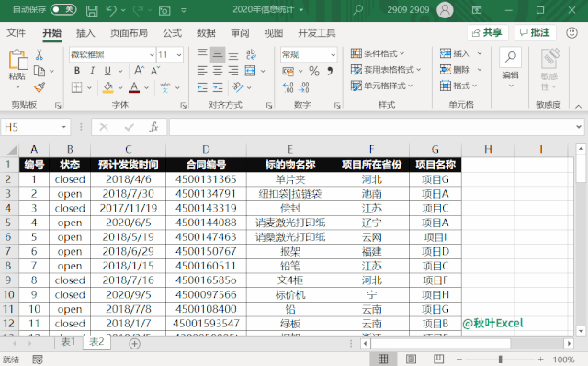Toggle right text alignment

[x=233, y=71]
